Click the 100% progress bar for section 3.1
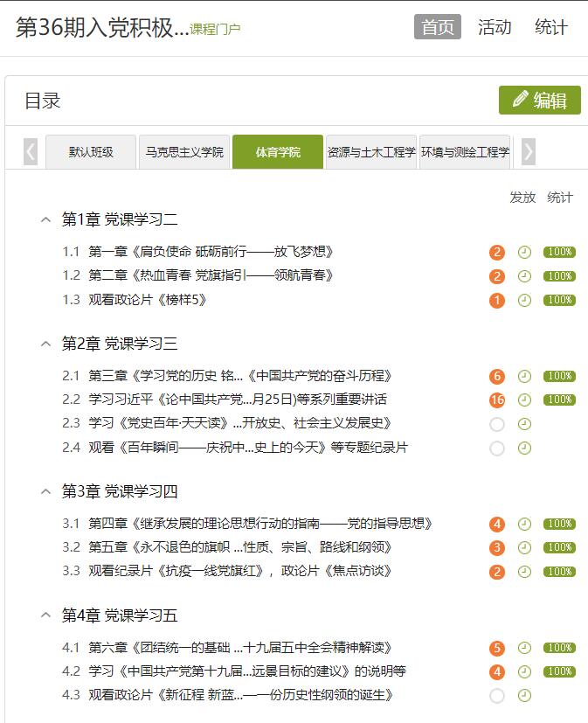Screen dimensions: 588x723 (559, 525)
